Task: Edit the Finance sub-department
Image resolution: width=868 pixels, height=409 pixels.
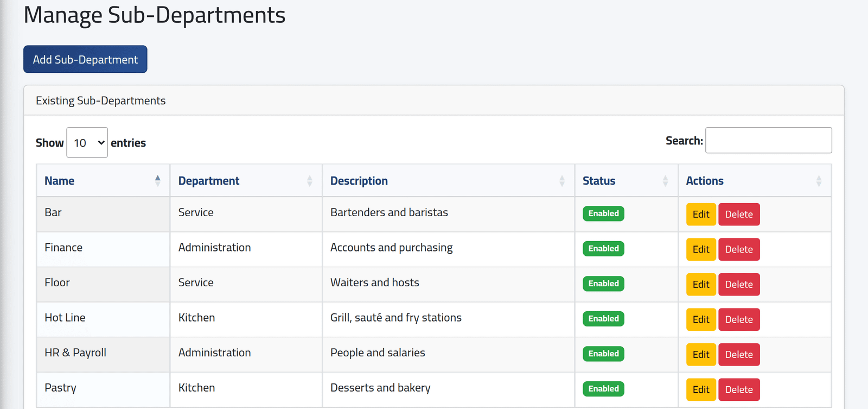Action: click(x=701, y=249)
